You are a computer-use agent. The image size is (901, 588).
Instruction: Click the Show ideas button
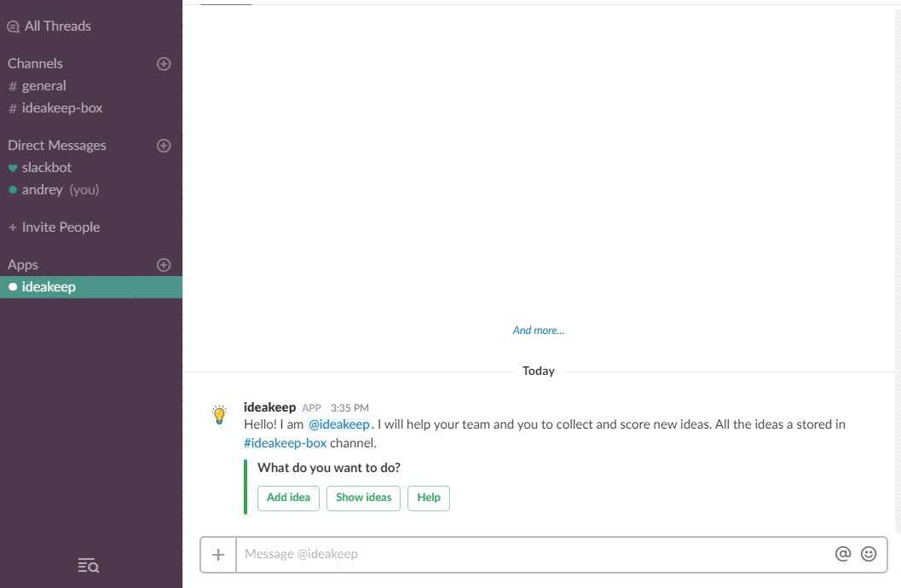coord(363,498)
